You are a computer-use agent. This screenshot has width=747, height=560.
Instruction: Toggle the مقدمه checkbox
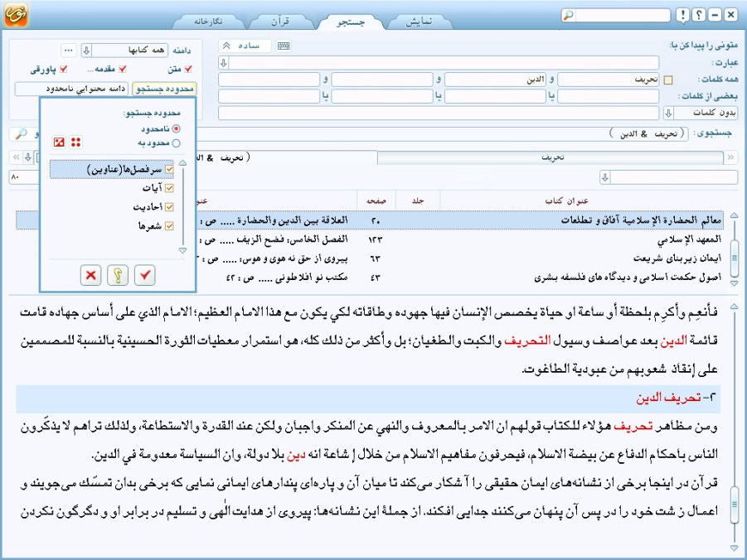pos(123,69)
